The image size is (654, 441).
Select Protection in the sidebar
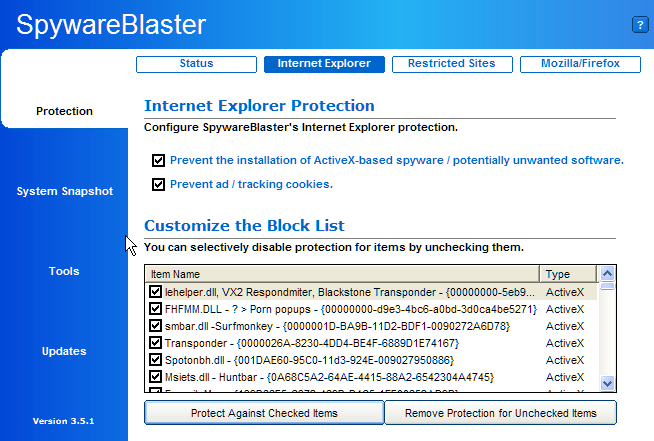click(x=64, y=111)
